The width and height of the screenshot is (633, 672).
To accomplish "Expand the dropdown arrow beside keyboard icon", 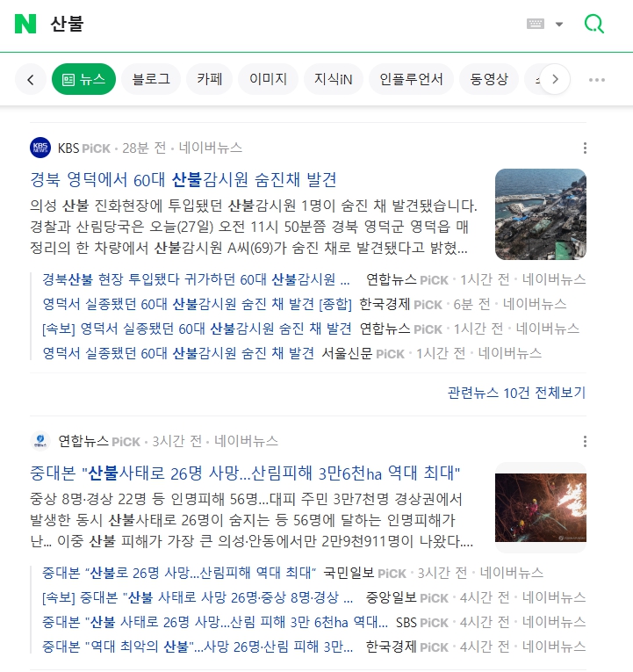I will pyautogui.click(x=559, y=24).
